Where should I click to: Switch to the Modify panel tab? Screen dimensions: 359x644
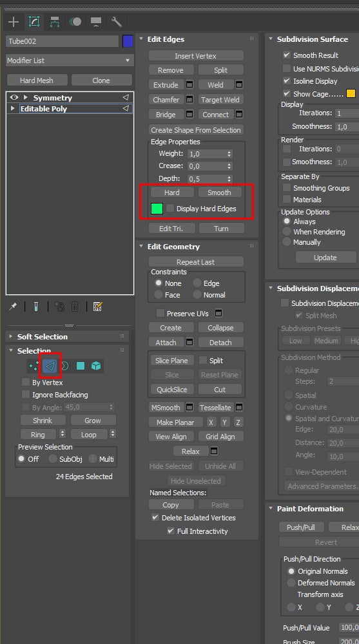tap(34, 22)
